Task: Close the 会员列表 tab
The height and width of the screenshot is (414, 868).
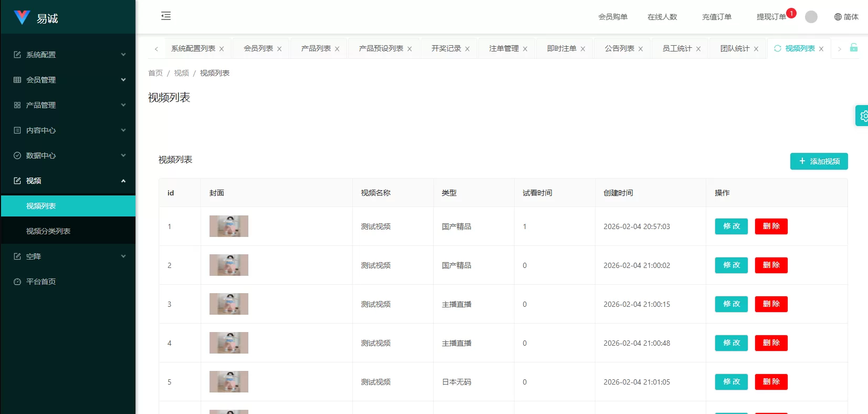Action: 279,49
